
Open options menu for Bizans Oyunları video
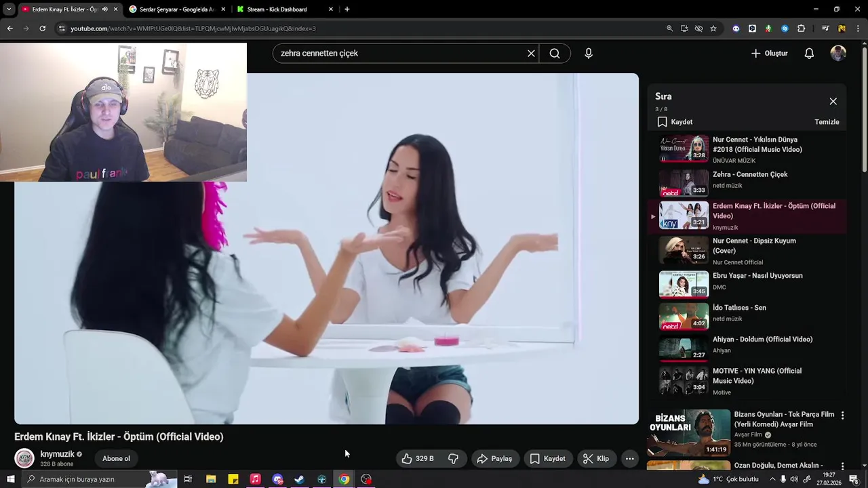[x=842, y=415]
